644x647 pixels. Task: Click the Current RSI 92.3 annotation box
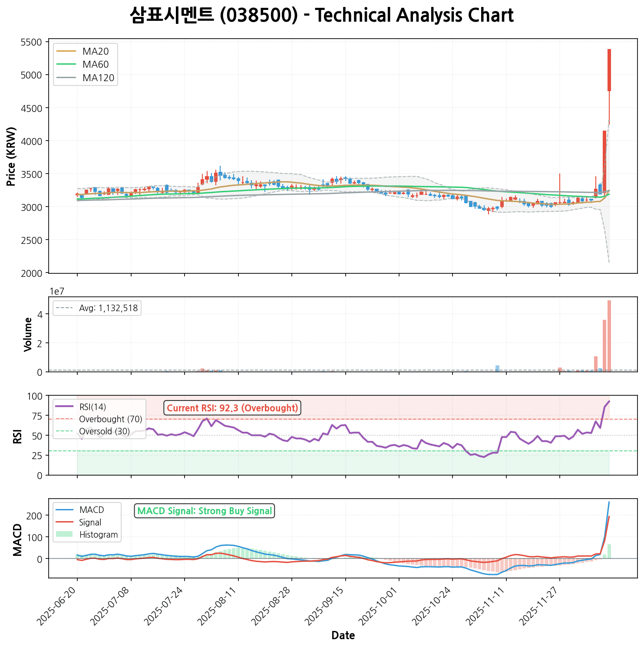(232, 408)
